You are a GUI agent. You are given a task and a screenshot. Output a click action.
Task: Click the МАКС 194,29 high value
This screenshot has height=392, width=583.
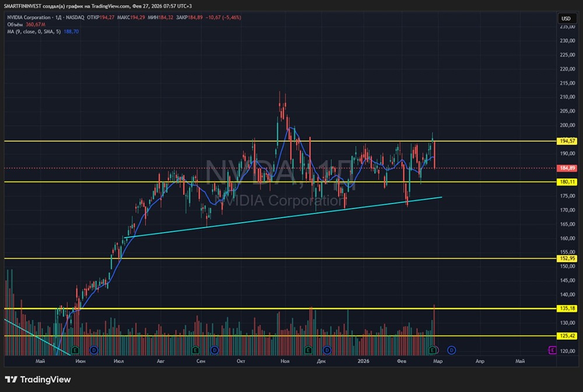point(131,17)
